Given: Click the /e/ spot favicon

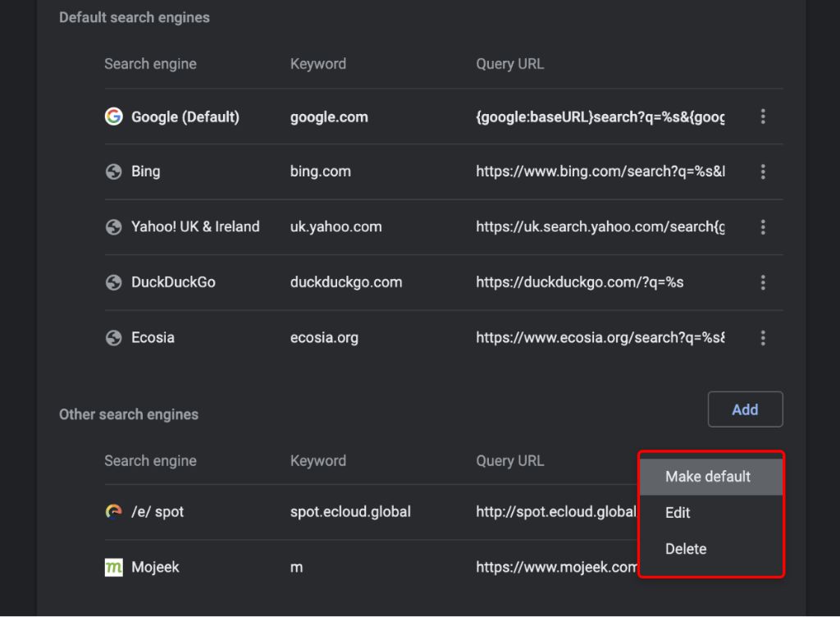Looking at the screenshot, I should pyautogui.click(x=113, y=512).
